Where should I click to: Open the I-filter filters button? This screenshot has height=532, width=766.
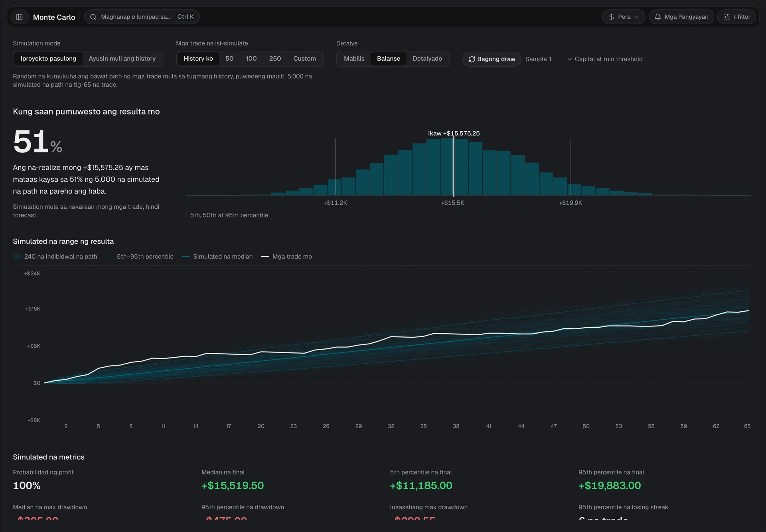pyautogui.click(x=736, y=17)
